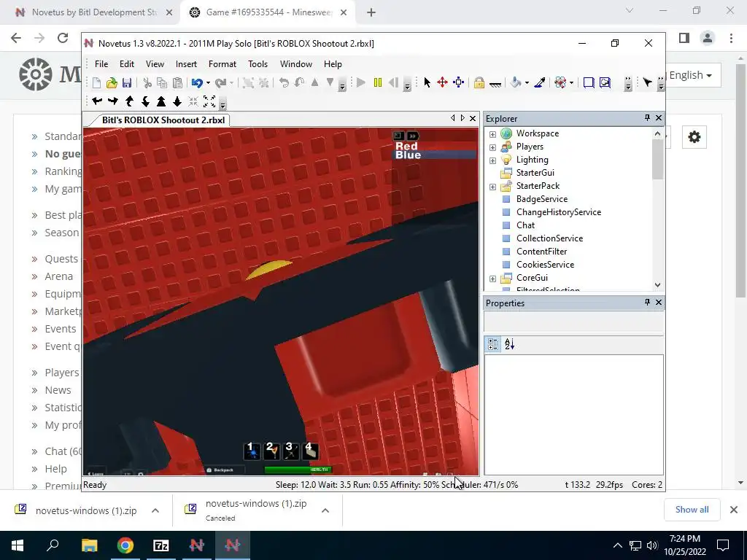This screenshot has width=747, height=560.
Task: Select the Bitl's ROBLOX Shootout 2.rbxl tab
Action: (163, 120)
